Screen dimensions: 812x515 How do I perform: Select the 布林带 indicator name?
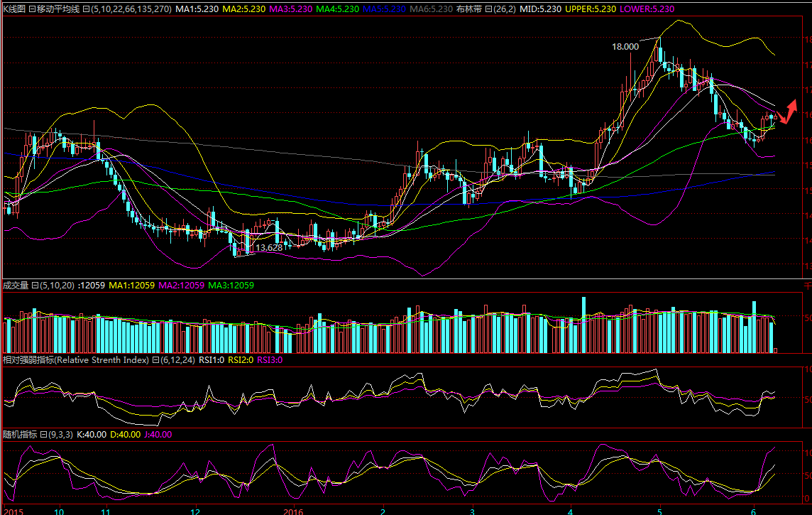468,9
